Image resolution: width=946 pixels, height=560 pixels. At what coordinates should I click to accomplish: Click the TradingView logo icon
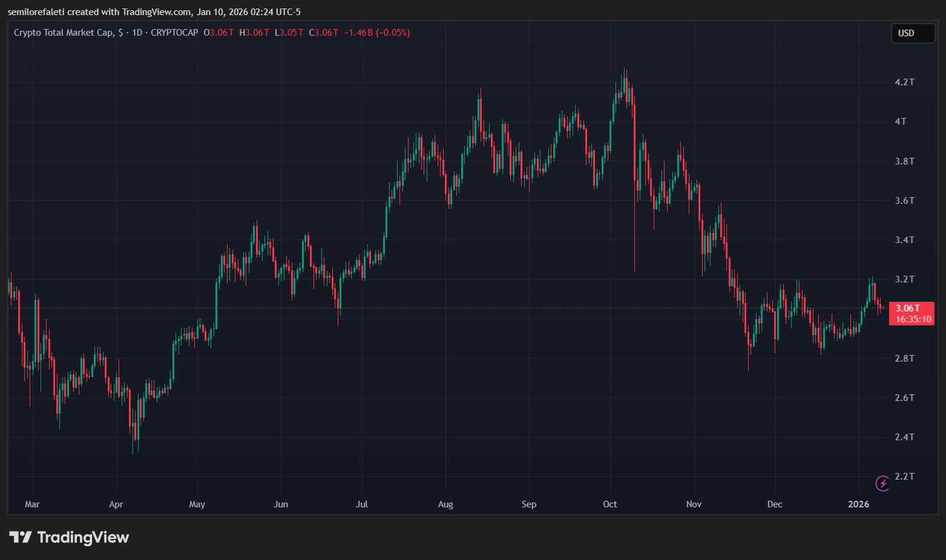click(x=21, y=537)
